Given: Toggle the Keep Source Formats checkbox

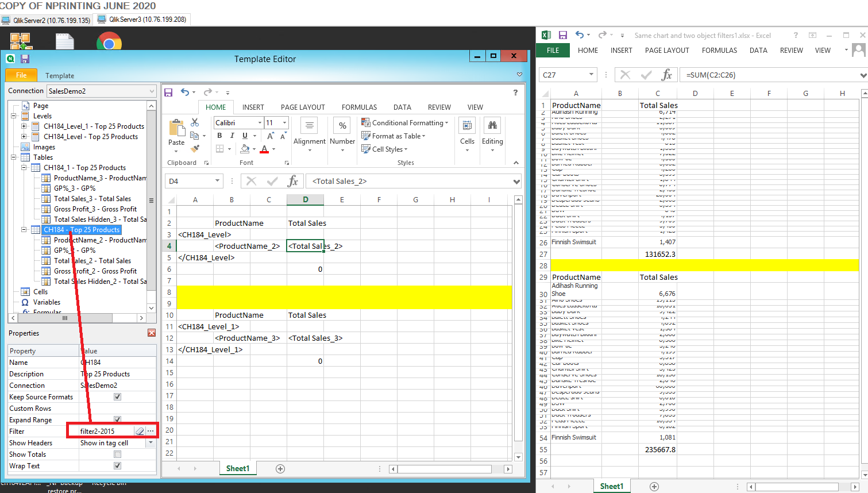Looking at the screenshot, I should point(117,397).
